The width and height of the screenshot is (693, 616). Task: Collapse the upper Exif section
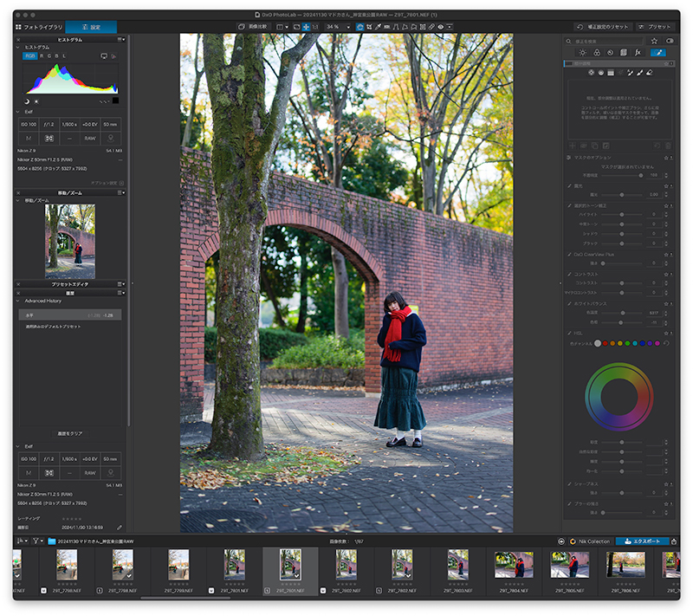[x=18, y=112]
